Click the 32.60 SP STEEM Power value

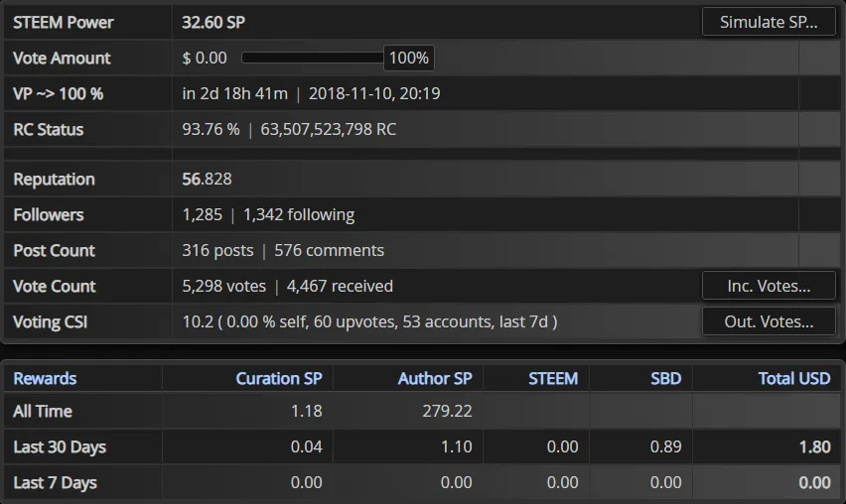tap(213, 22)
